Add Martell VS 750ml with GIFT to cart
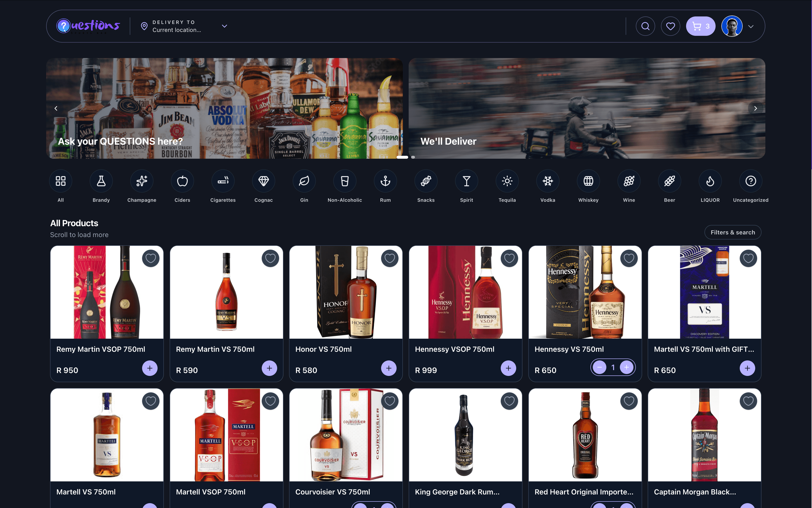Screen dimensions: 812x508 point(747,368)
